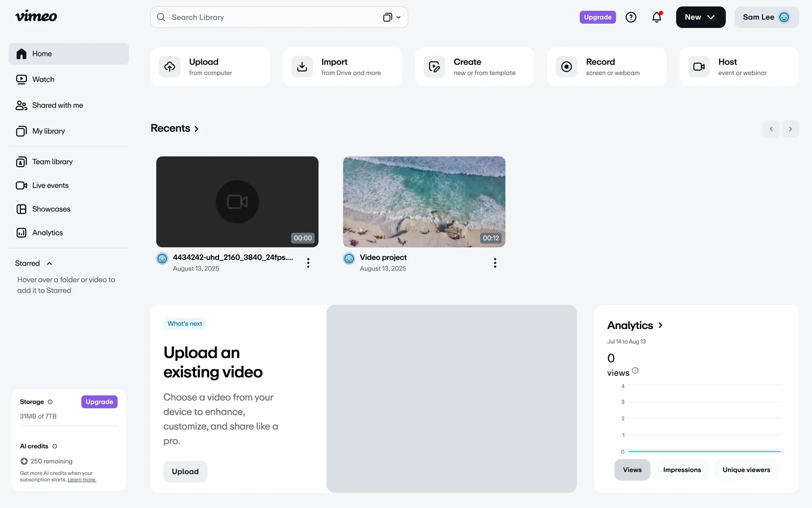Click the views info icon in Analytics

pos(635,371)
